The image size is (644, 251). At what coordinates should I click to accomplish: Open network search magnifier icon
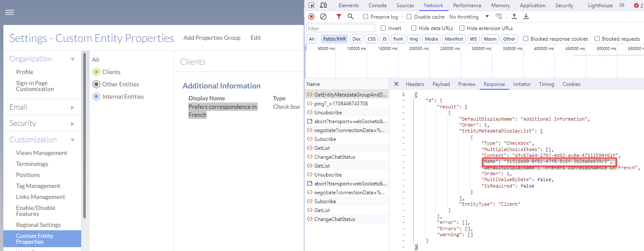coord(350,17)
